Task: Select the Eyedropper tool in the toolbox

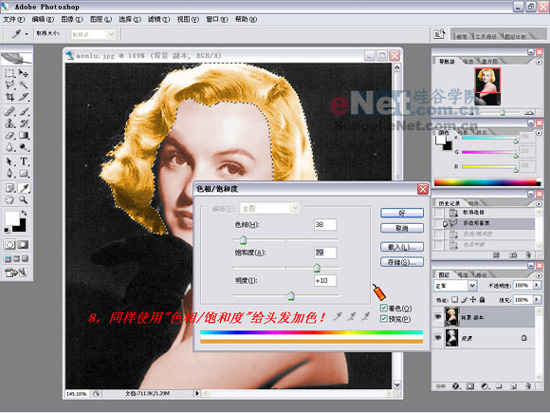Action: 23,188
